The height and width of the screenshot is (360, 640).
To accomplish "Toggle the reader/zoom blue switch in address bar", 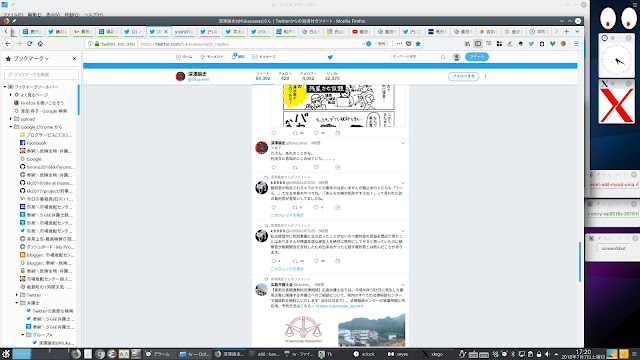I will [x=367, y=44].
